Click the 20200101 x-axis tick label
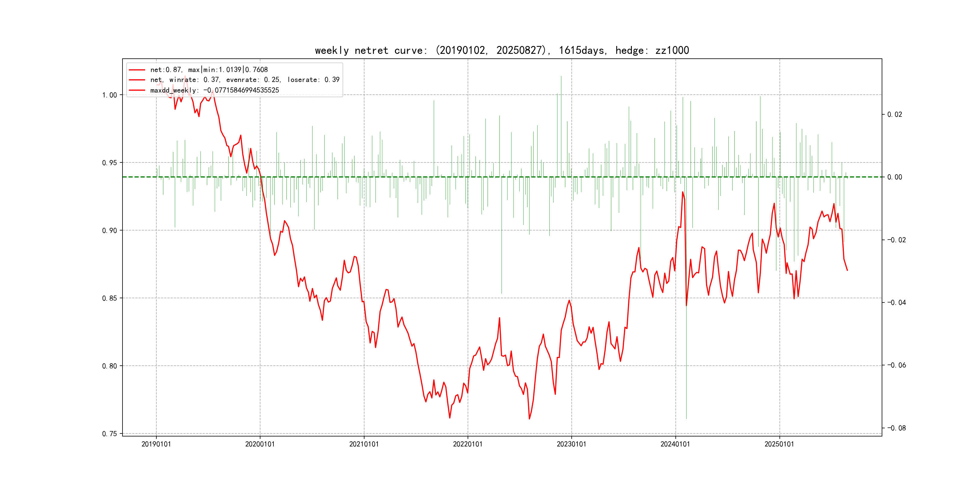The image size is (980, 490). (260, 444)
